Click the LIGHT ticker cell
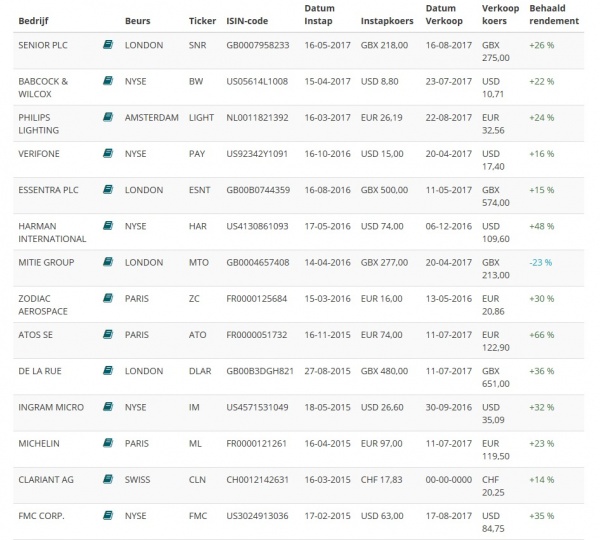 tap(201, 117)
